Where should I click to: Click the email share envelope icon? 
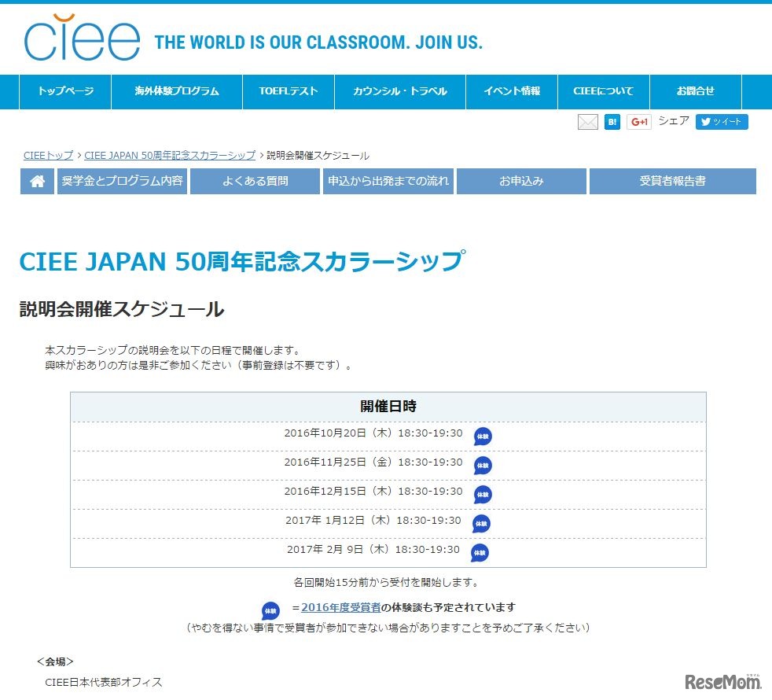coord(587,122)
